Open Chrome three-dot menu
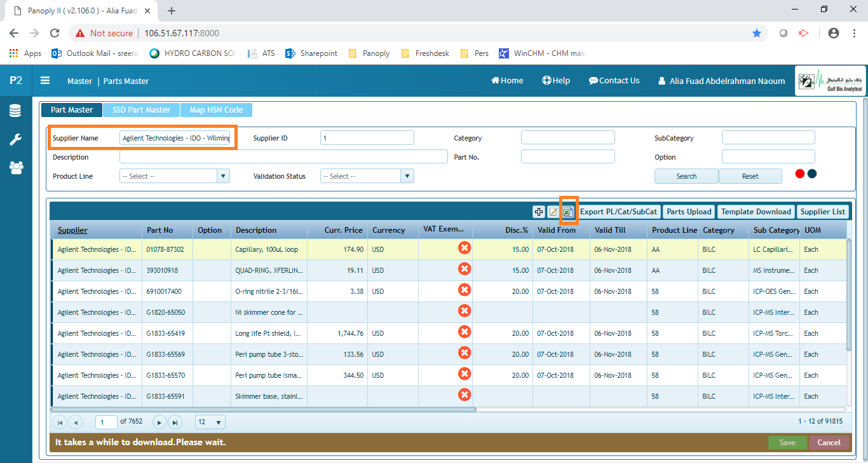Viewport: 868px width, 463px height. (x=854, y=33)
